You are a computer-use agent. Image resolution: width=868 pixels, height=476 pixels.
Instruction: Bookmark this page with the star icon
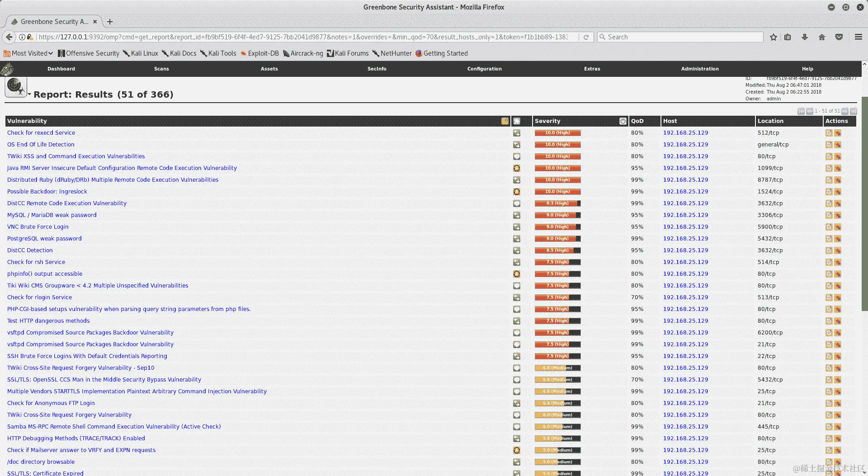point(774,37)
